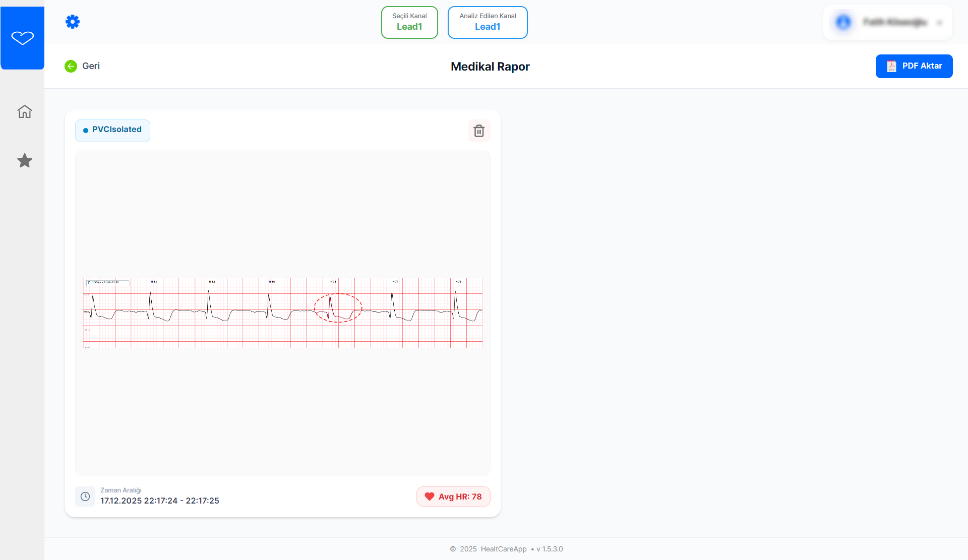
Task: Click the user profile avatar
Action: point(843,22)
